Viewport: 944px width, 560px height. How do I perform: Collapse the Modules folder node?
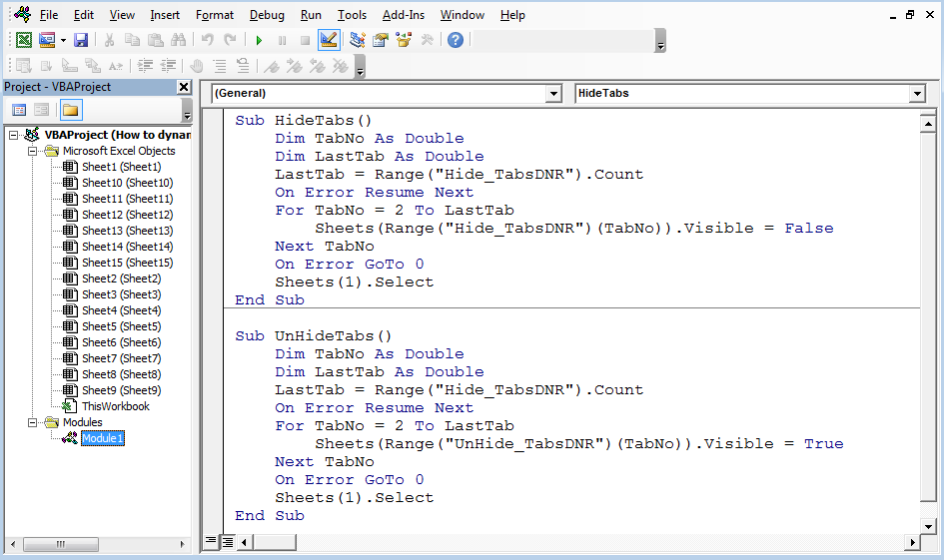pyautogui.click(x=33, y=422)
